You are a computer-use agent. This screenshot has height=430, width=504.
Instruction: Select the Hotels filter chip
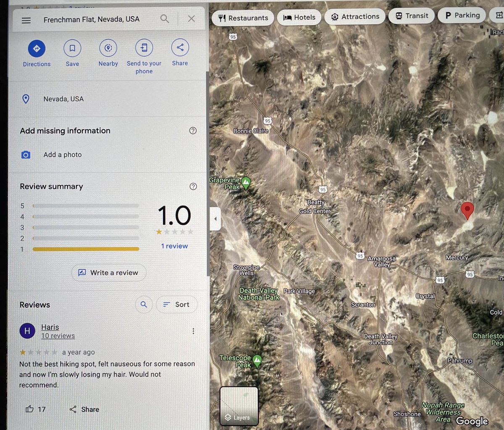coord(299,17)
